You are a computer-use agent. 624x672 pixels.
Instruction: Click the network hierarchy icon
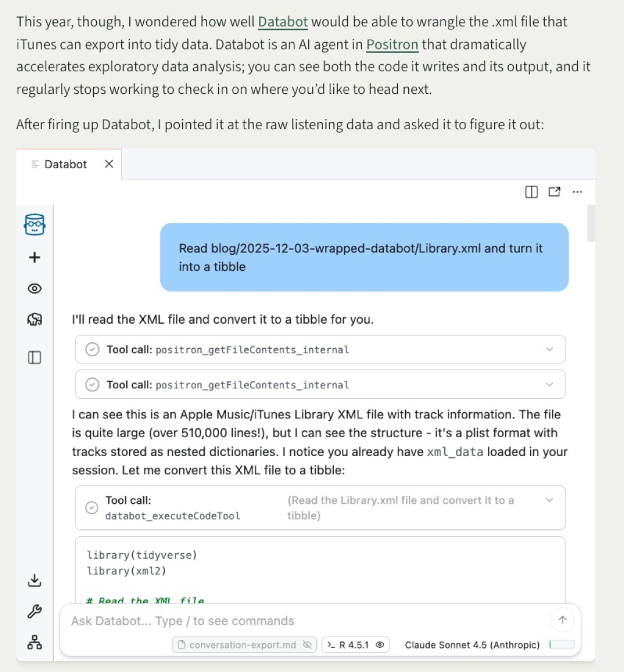click(x=35, y=642)
